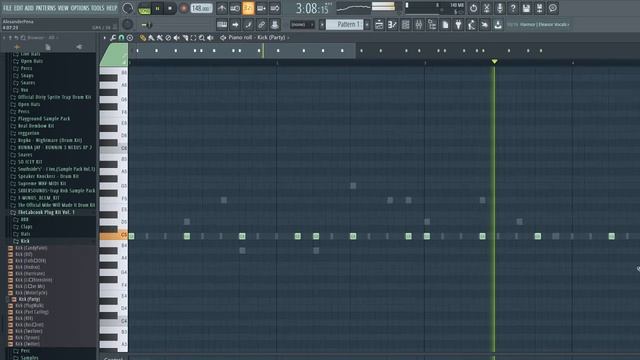Click the microphone recording icon
Image resolution: width=640 pixels, height=360 pixels.
coord(500,8)
